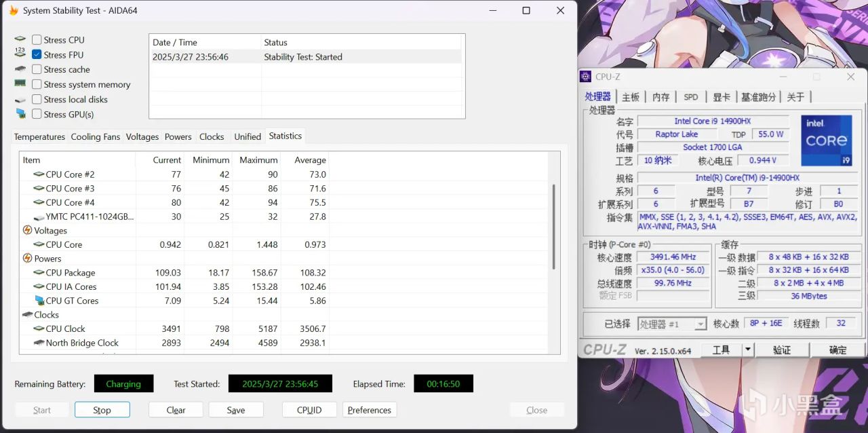Click the chip icon next to CPU Package
Screen dimensions: 868x433
click(39, 273)
